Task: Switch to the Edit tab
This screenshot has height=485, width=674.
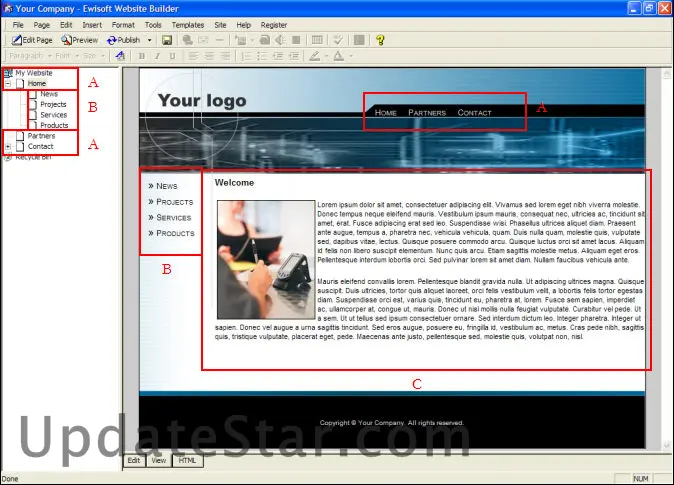Action: click(x=134, y=460)
